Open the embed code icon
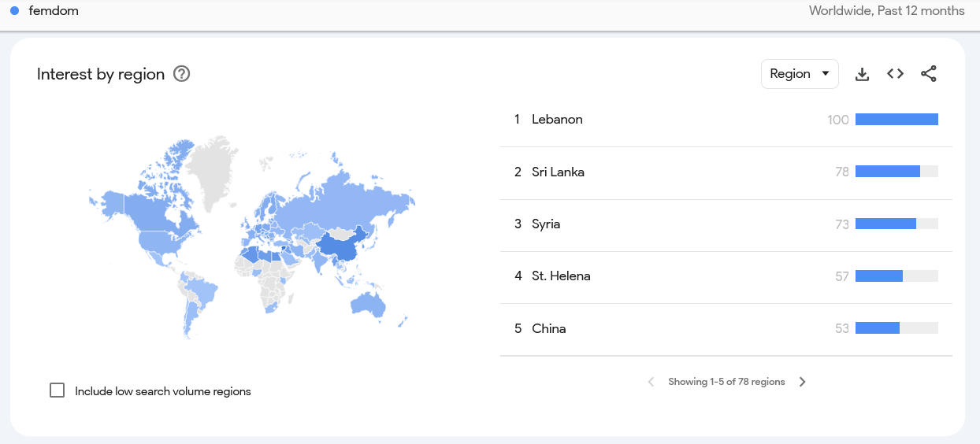The width and height of the screenshot is (980, 444). [x=895, y=74]
